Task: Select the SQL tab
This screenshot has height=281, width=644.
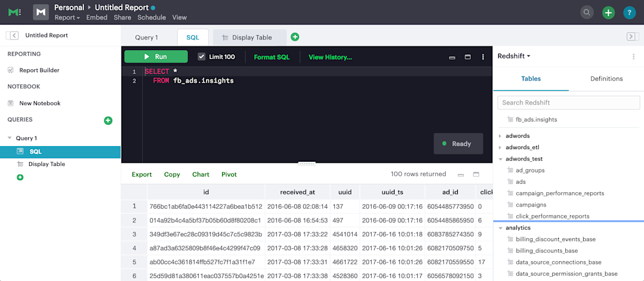Action: 193,38
